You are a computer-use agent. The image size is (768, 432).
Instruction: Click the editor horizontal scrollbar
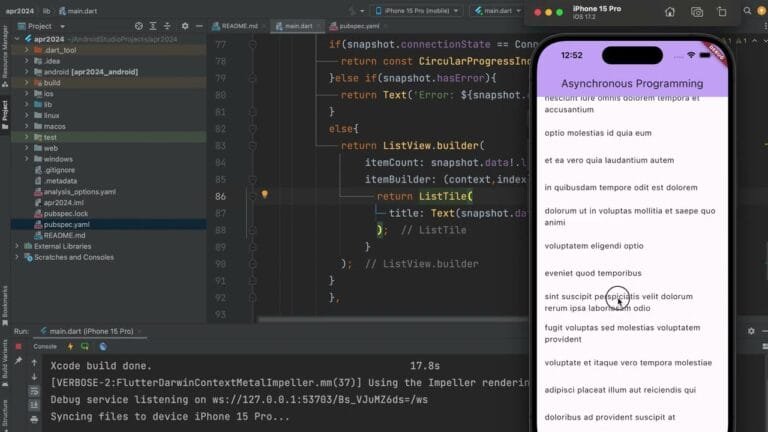392,320
